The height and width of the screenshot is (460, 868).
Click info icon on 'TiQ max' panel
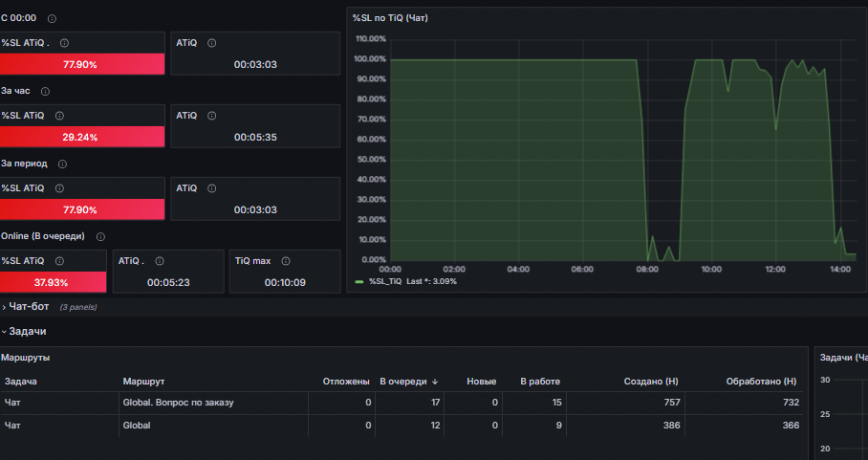(286, 261)
